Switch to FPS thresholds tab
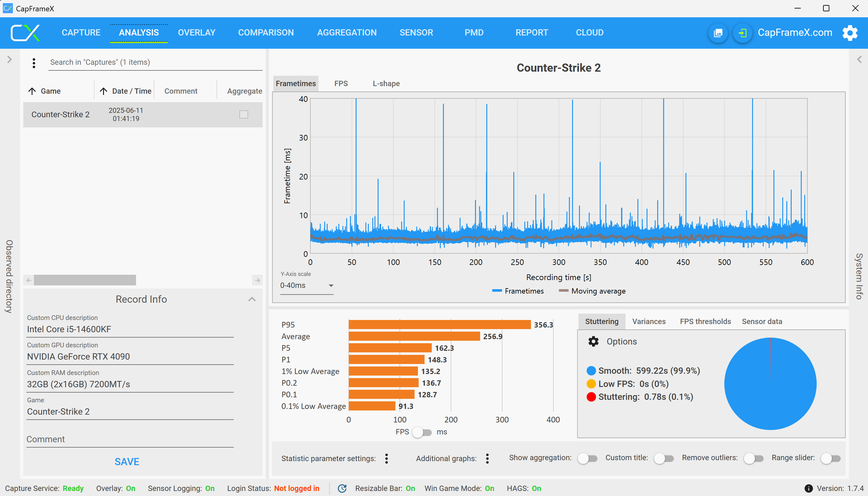This screenshot has height=496, width=868. [705, 322]
